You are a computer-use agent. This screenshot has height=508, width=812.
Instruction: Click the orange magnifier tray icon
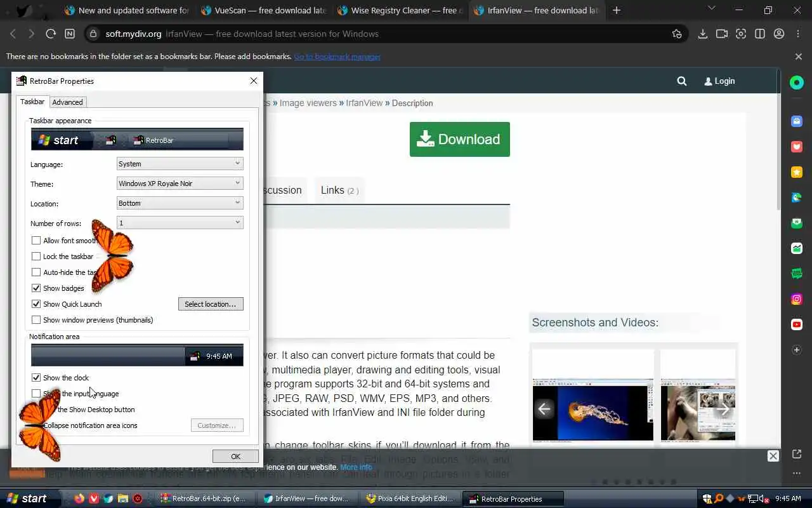[719, 498]
